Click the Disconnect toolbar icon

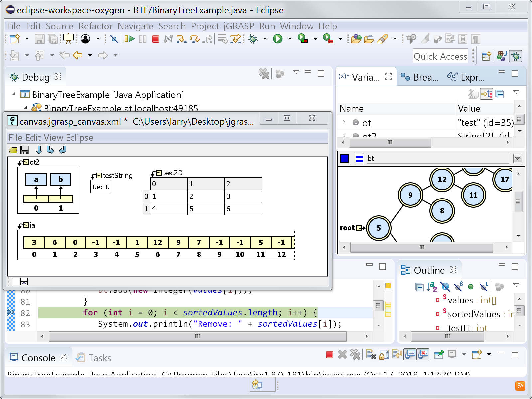[168, 39]
